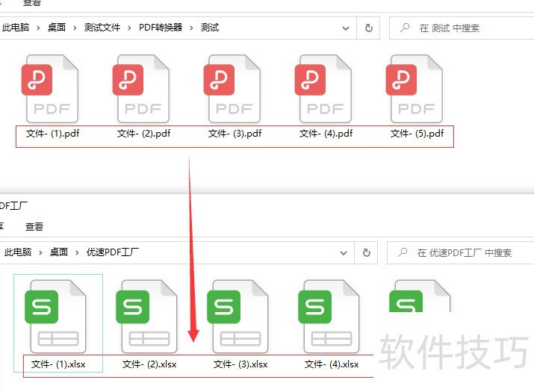Go to 桌面 in the 测试 window breadcrumb
This screenshot has width=534, height=392.
click(57, 27)
